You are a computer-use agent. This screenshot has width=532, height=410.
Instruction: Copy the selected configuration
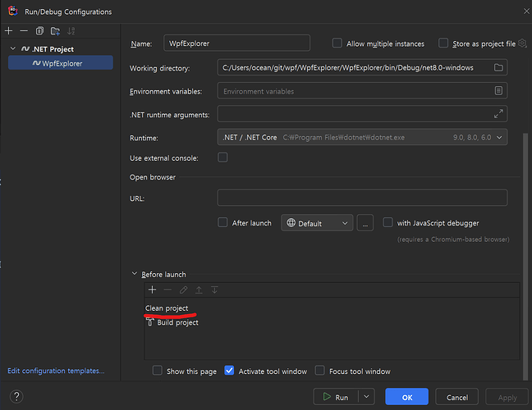39,30
